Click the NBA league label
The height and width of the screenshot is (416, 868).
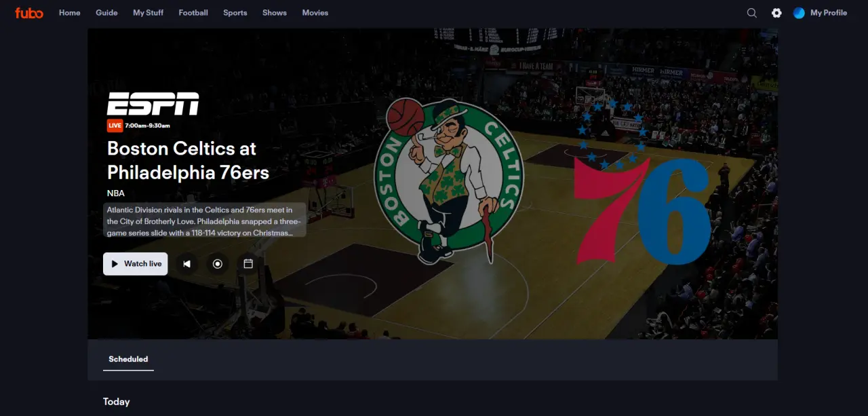[116, 193]
